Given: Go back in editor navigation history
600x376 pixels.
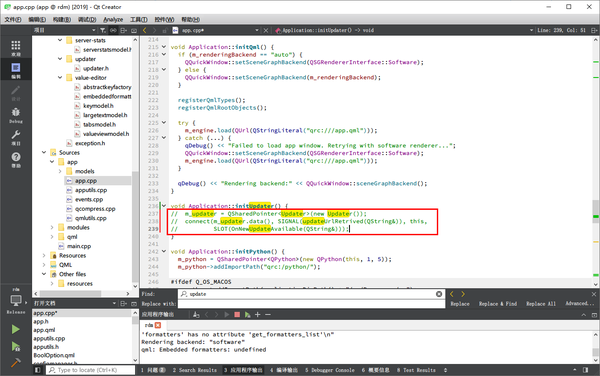Looking at the screenshot, I should [x=145, y=30].
